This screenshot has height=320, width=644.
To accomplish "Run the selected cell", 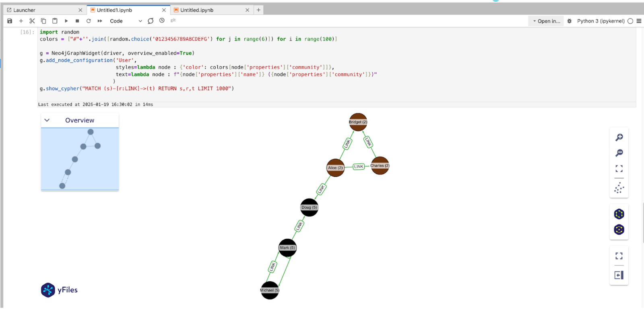I will coord(66,21).
